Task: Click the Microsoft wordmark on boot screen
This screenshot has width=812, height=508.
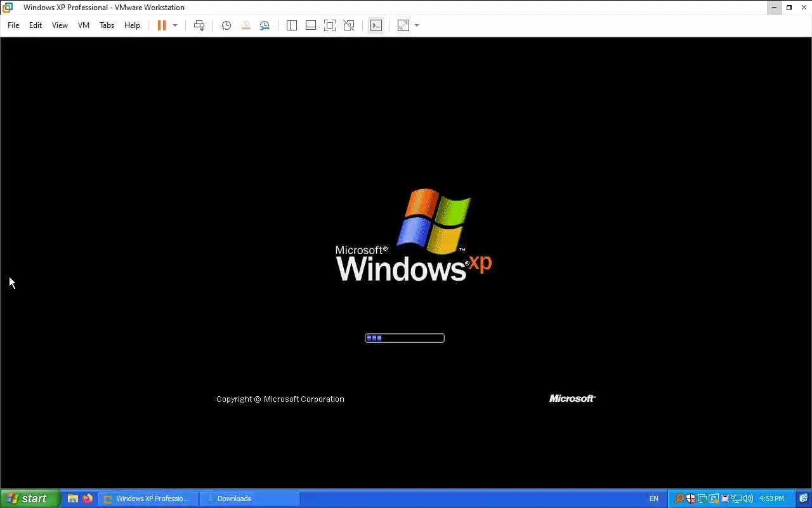Action: pos(572,398)
